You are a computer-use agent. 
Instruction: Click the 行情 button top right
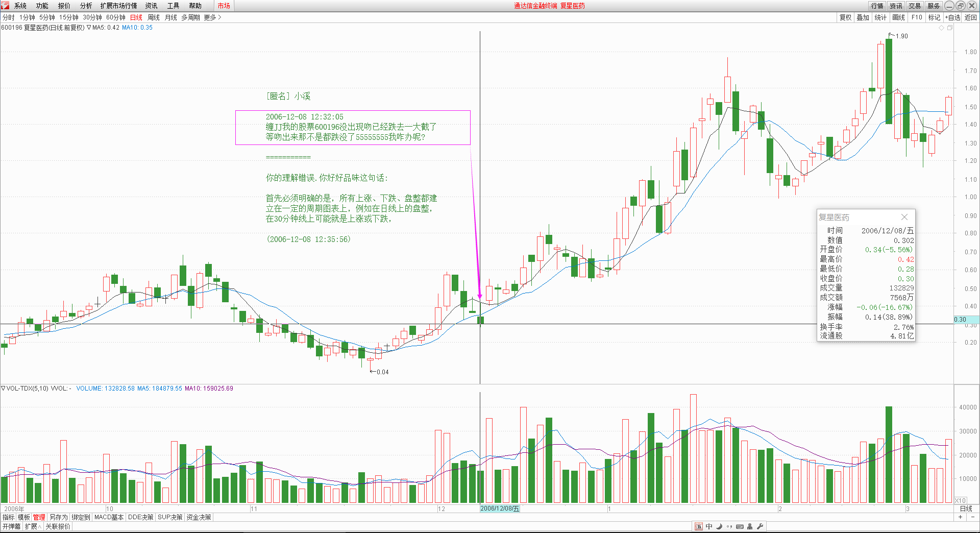tap(877, 6)
